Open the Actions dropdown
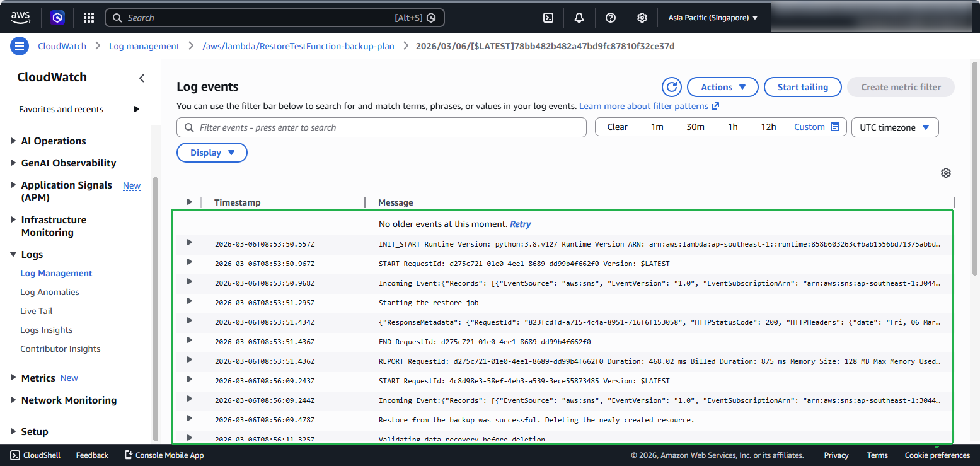The height and width of the screenshot is (466, 980). click(x=723, y=87)
